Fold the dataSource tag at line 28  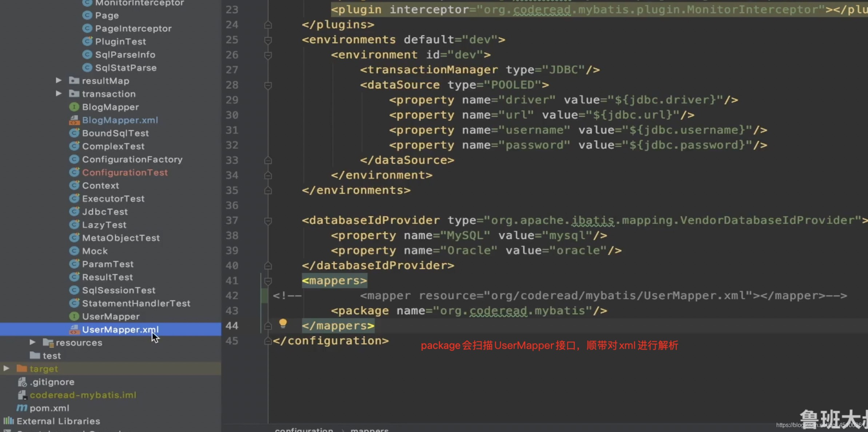click(268, 85)
